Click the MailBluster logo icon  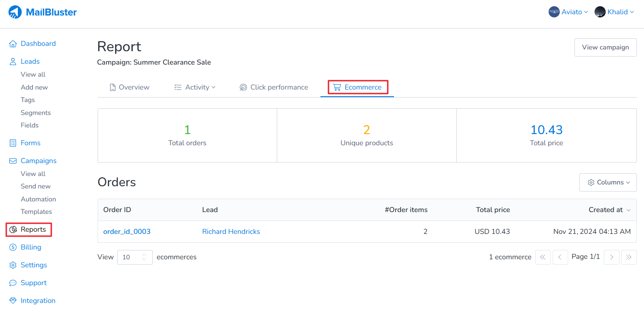(x=15, y=12)
